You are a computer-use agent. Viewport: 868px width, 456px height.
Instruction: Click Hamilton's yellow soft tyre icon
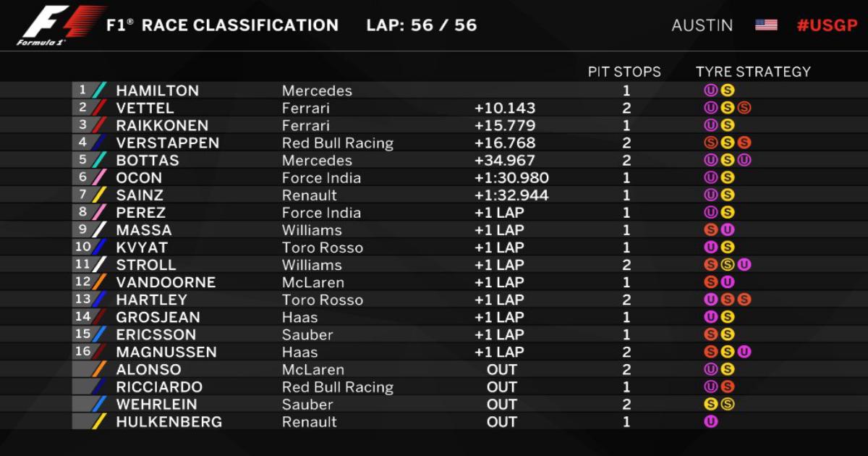tap(728, 90)
